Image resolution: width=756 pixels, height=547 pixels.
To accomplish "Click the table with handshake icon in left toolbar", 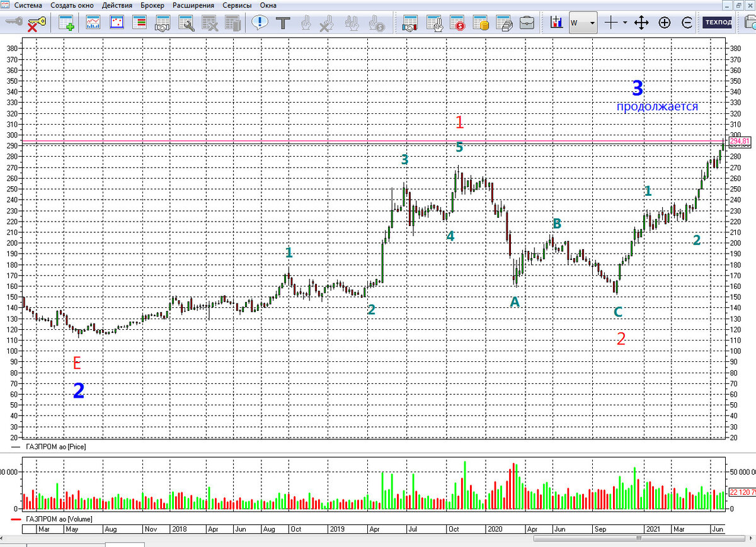I will (x=163, y=25).
